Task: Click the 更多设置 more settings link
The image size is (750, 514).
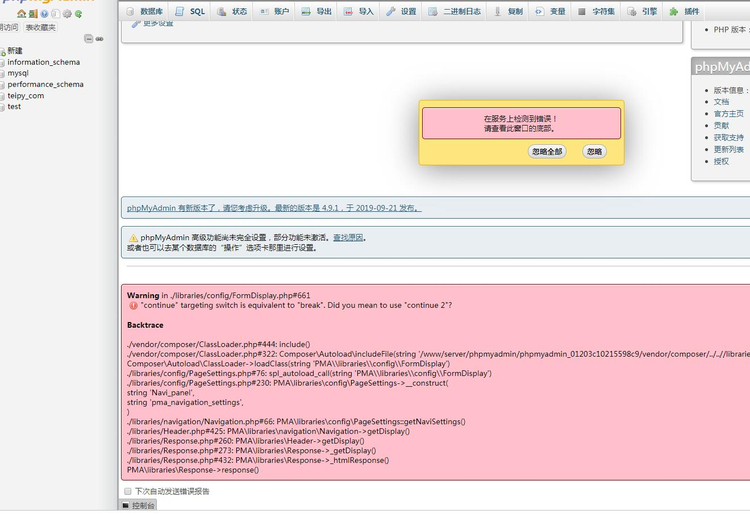Action: [153, 23]
